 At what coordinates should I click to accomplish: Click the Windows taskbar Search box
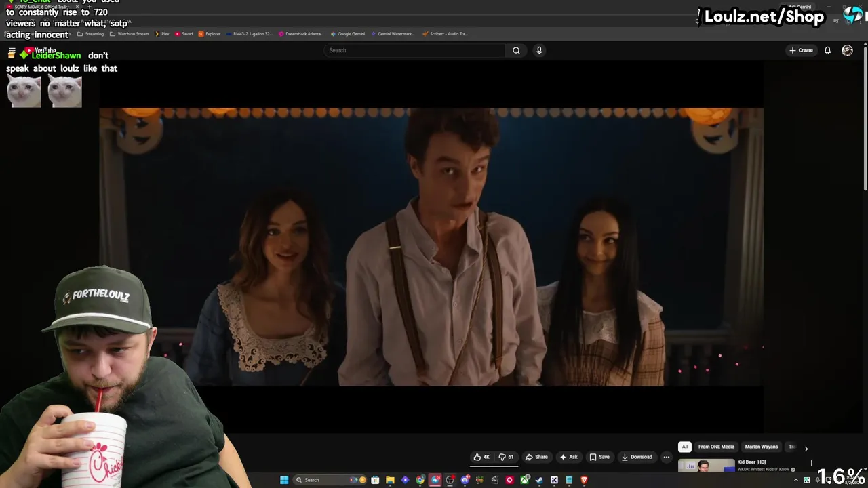[x=330, y=480]
